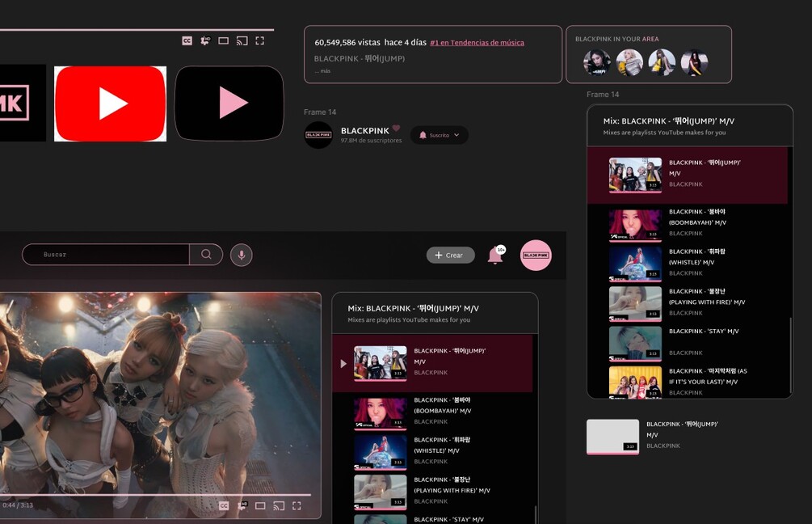Click the mix header title beside the video
The image size is (812, 524).
(x=413, y=308)
